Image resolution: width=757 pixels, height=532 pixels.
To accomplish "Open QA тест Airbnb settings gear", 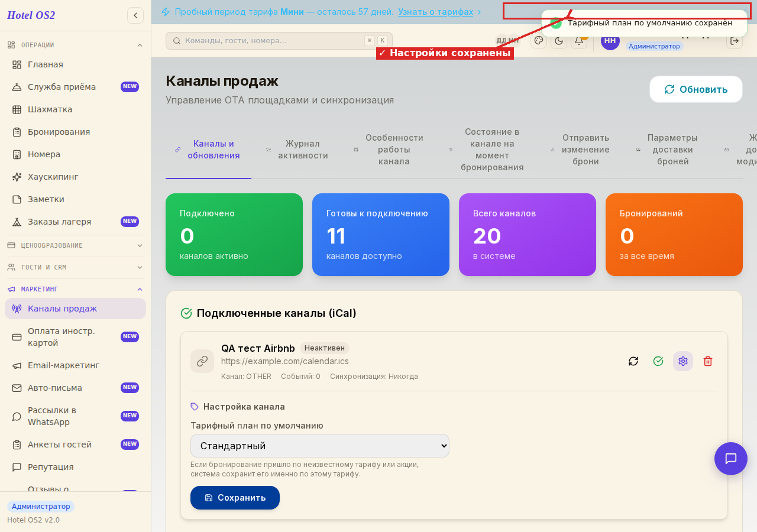I will coord(683,361).
